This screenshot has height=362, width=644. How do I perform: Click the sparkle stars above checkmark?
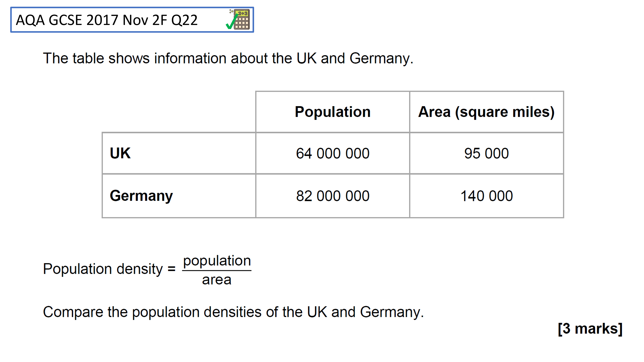tap(231, 11)
